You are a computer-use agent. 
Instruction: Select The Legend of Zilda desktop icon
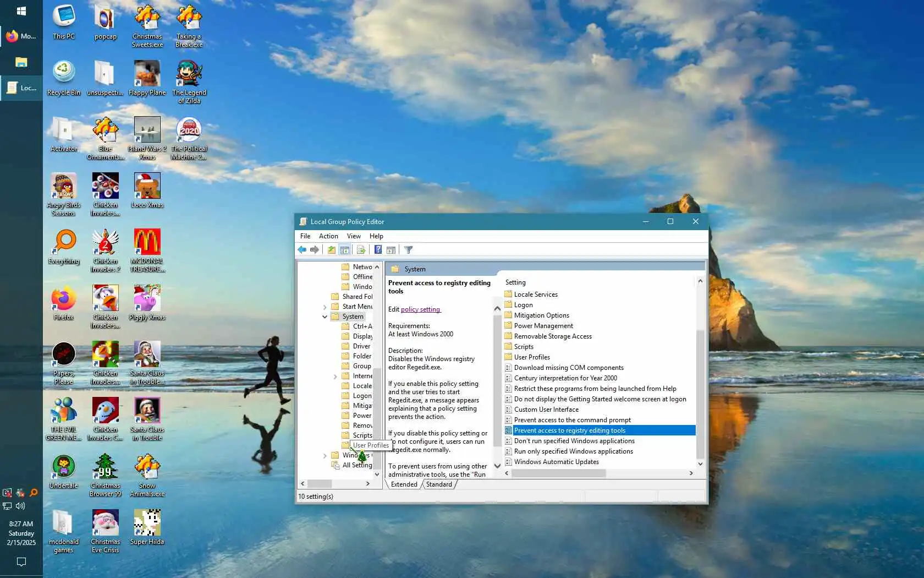(x=189, y=82)
